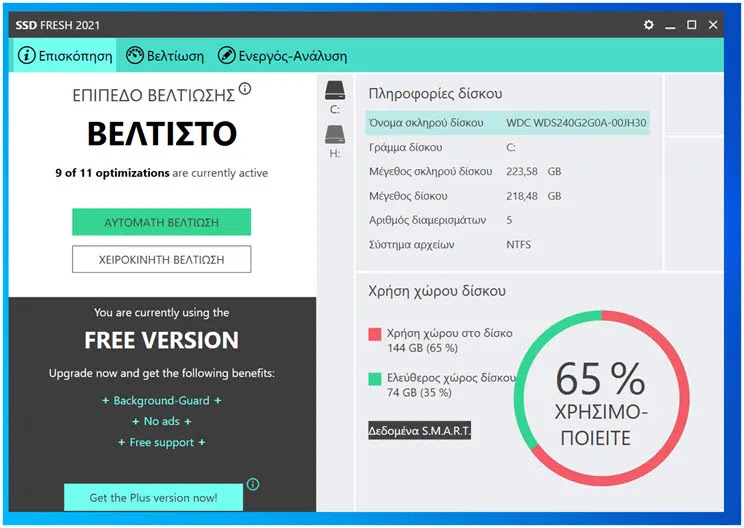Click the Σύστημα αρχείων label
The height and width of the screenshot is (528, 744).
click(411, 245)
